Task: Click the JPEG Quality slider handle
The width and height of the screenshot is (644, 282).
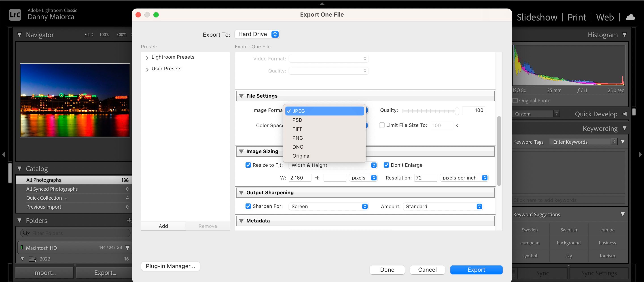Action: [x=457, y=111]
